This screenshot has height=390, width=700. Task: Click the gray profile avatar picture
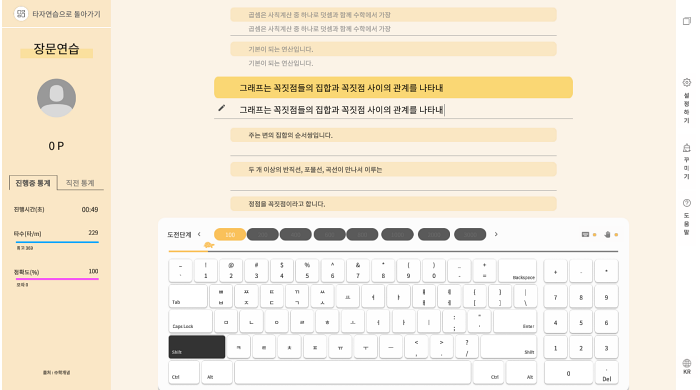56,98
